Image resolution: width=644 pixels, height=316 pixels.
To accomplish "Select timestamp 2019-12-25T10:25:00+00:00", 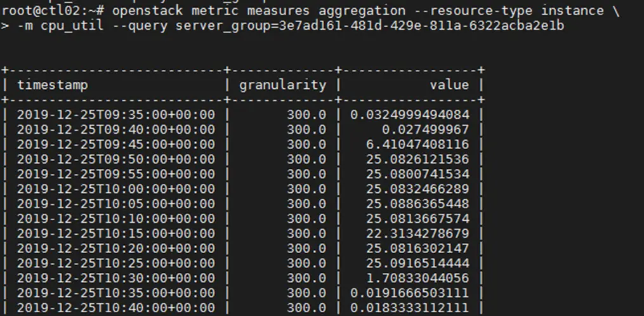I will (x=116, y=263).
